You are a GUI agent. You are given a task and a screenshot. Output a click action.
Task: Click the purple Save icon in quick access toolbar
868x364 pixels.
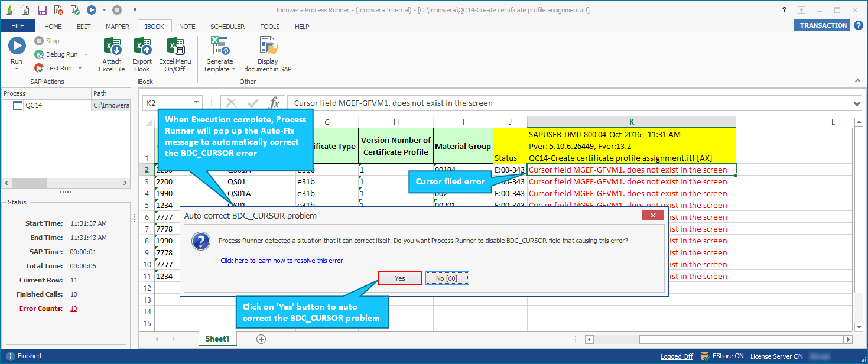pos(42,10)
